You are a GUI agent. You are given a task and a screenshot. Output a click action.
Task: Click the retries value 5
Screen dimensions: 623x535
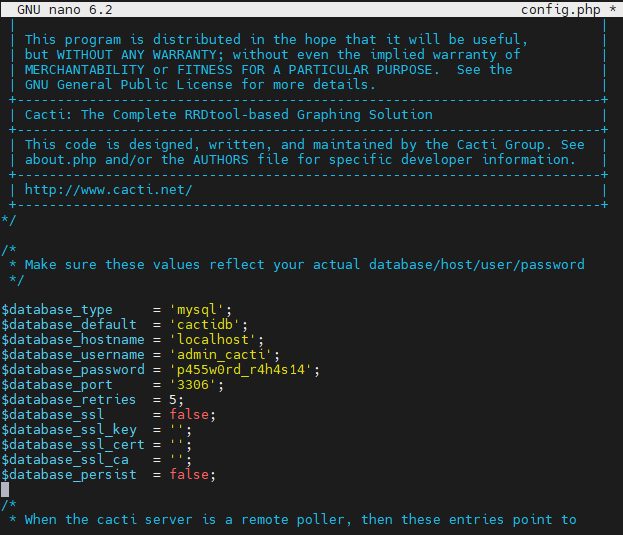point(172,400)
